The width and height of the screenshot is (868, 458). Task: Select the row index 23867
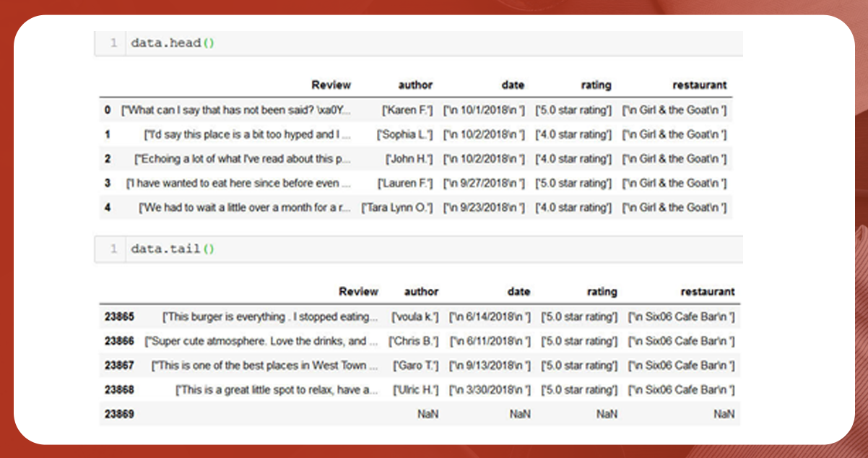[x=119, y=366]
